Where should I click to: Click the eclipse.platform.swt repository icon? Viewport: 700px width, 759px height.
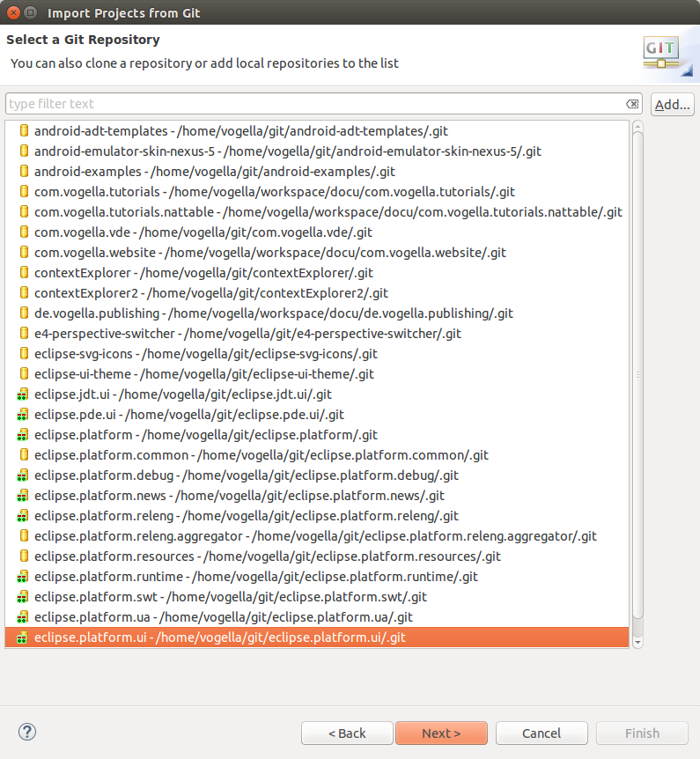point(22,597)
